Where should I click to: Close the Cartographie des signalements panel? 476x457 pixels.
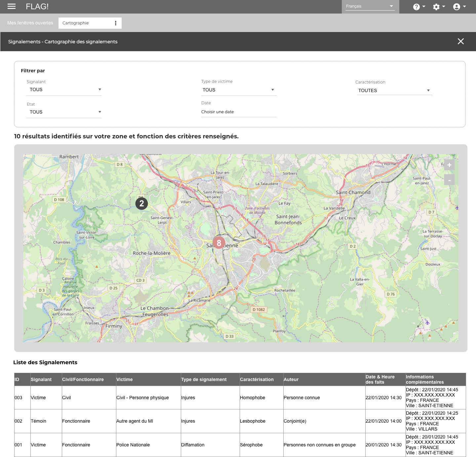[x=460, y=41]
